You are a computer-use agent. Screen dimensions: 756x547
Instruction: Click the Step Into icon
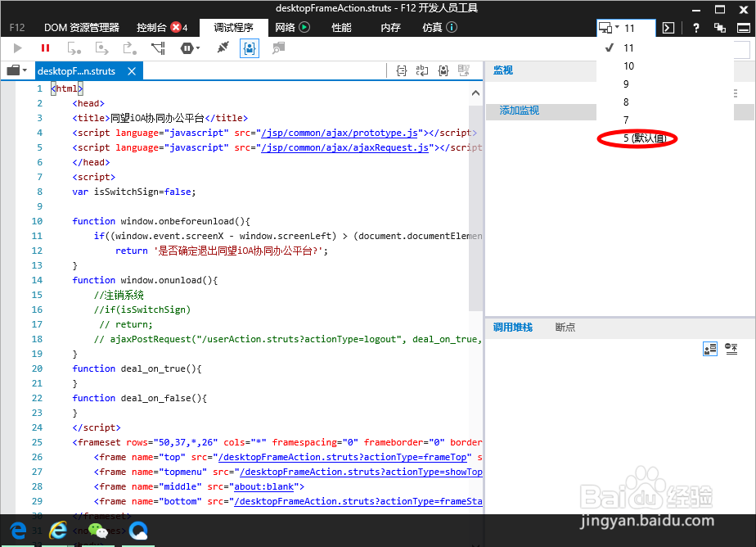(x=74, y=48)
